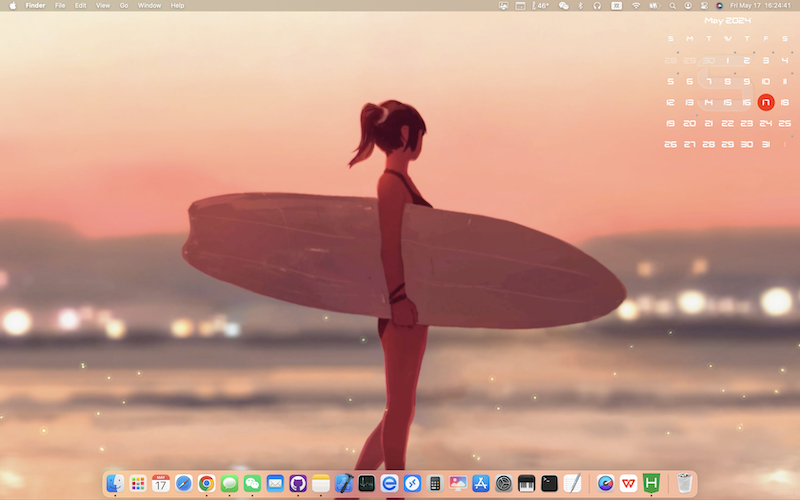Open the Notes app in the Dock

pyautogui.click(x=321, y=483)
